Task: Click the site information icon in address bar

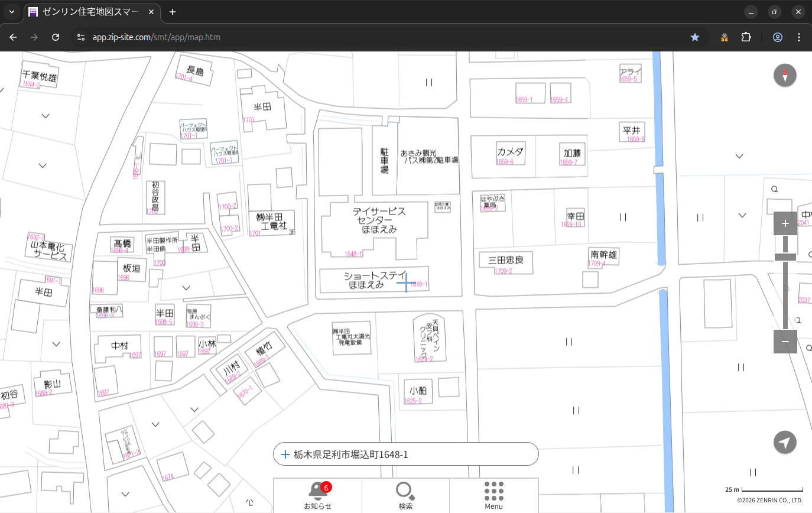Action: [x=81, y=37]
